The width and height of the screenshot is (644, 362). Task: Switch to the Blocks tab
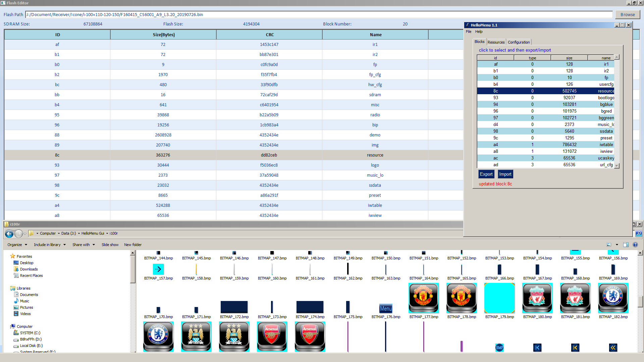tap(479, 42)
